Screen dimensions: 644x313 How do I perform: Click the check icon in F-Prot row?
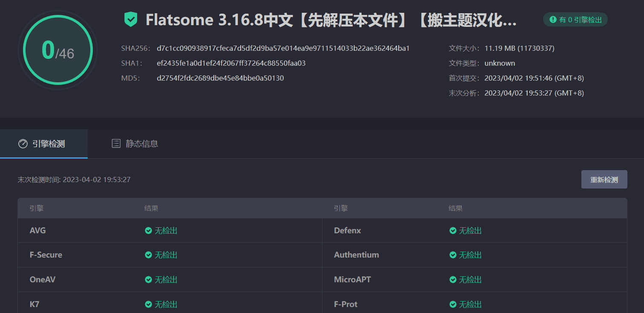pyautogui.click(x=453, y=304)
